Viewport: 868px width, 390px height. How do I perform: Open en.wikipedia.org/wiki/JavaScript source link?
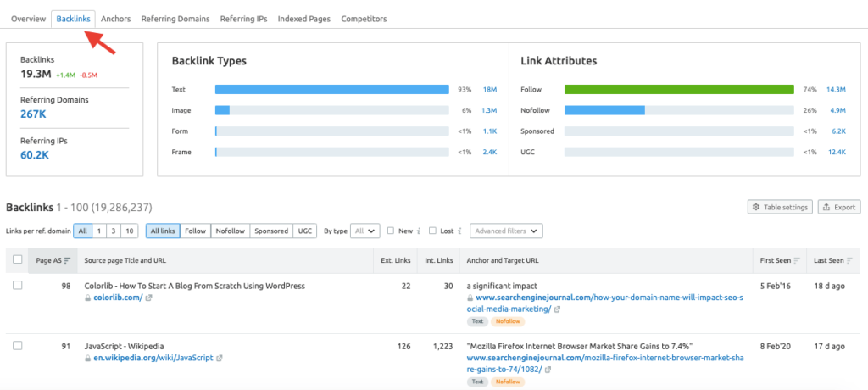click(153, 358)
